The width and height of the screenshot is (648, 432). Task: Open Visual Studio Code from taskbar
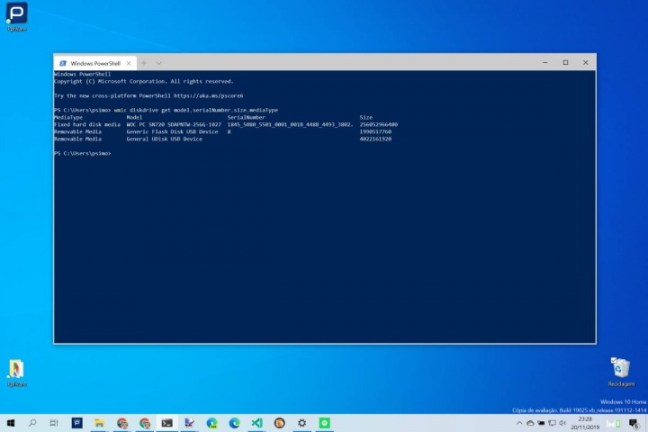257,423
